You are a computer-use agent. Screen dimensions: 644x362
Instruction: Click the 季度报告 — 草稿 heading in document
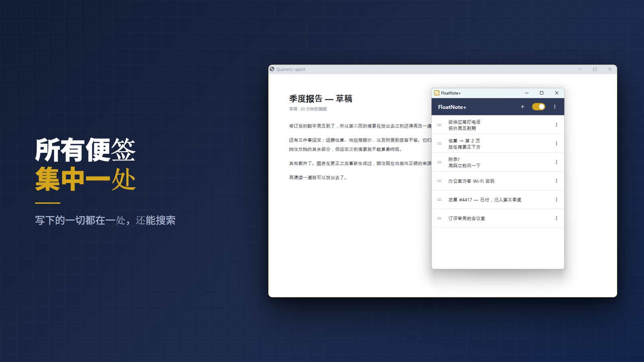pos(320,99)
